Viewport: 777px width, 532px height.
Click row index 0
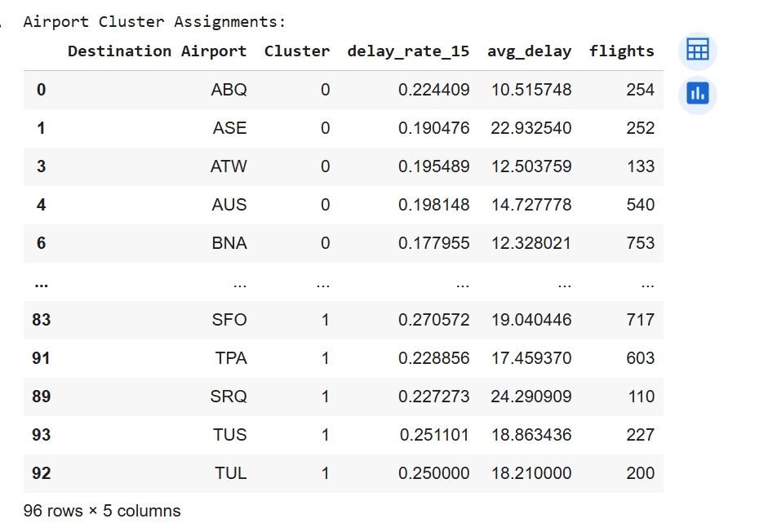click(41, 90)
